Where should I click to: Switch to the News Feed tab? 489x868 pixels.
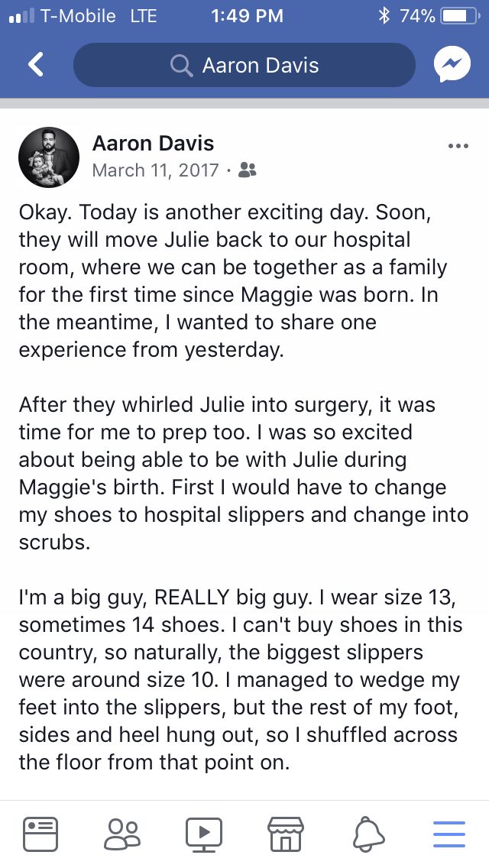click(40, 832)
